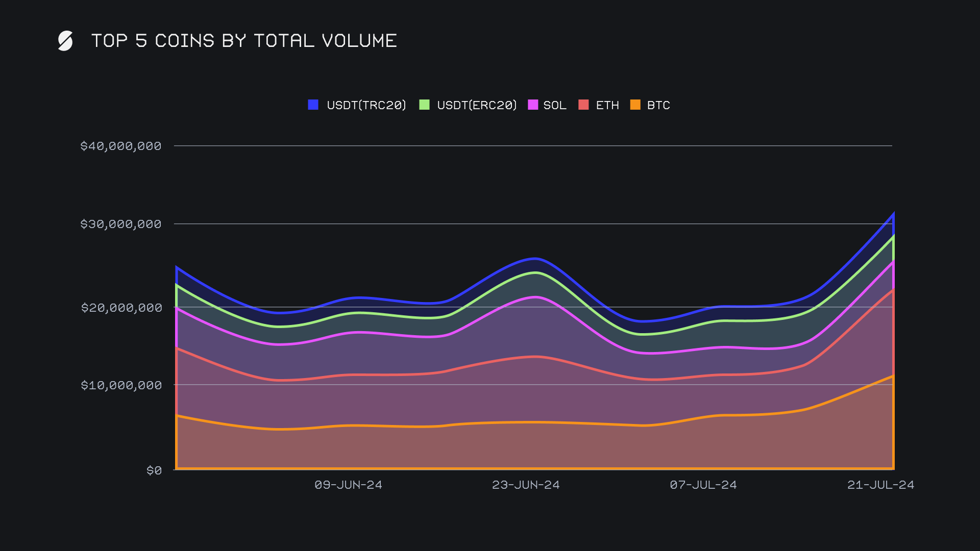The width and height of the screenshot is (980, 551).
Task: Click the logo icon beside the title
Action: click(x=65, y=41)
